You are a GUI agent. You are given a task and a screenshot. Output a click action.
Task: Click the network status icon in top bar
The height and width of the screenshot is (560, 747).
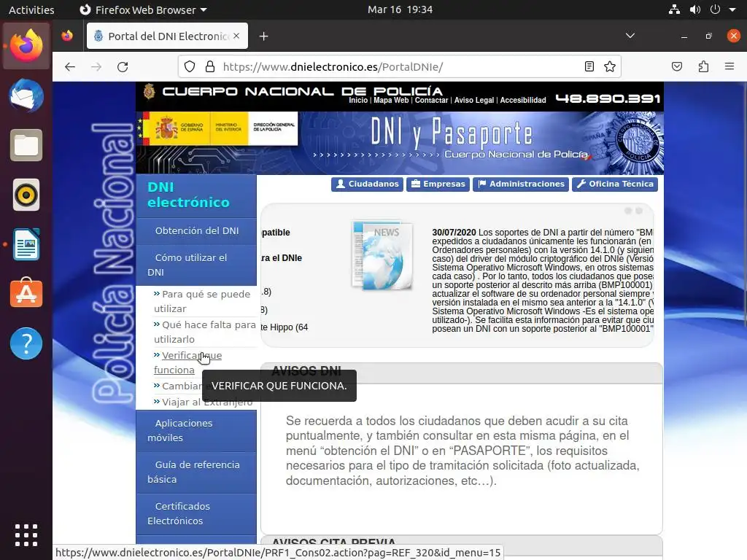pos(674,9)
